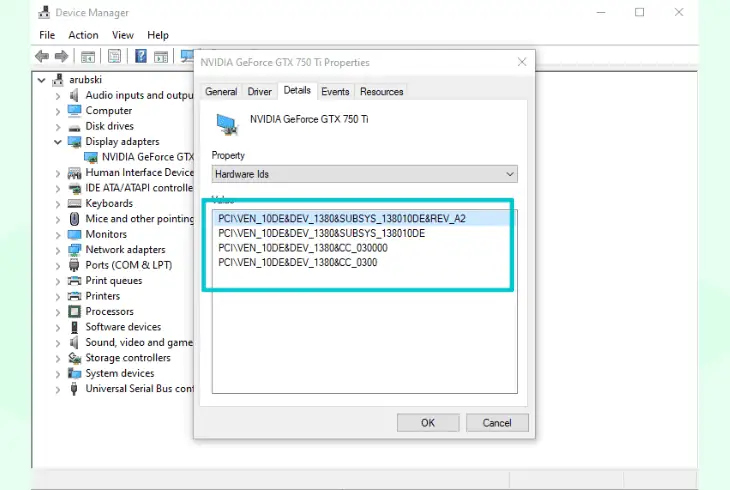Click the Forward arrow toolbar icon

(61, 57)
